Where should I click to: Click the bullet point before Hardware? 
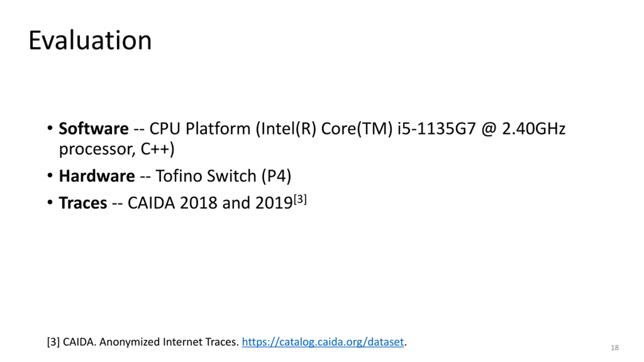[50, 175]
